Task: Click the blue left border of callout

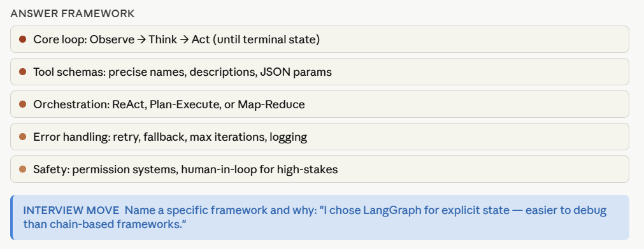Action: coord(12,217)
